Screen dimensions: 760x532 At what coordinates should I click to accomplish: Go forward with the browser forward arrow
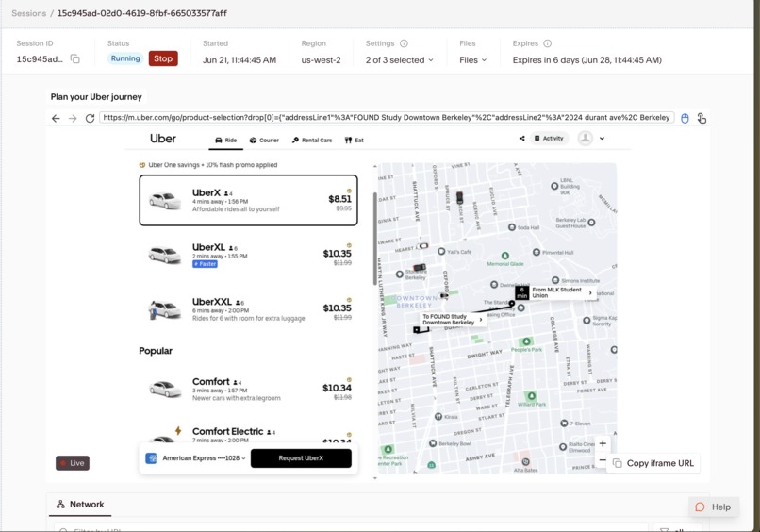click(73, 118)
